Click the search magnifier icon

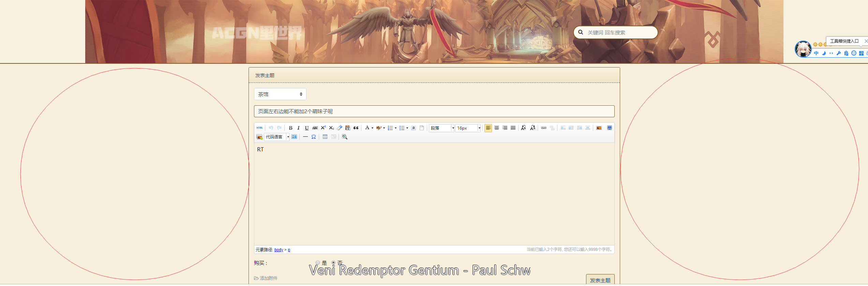click(581, 32)
